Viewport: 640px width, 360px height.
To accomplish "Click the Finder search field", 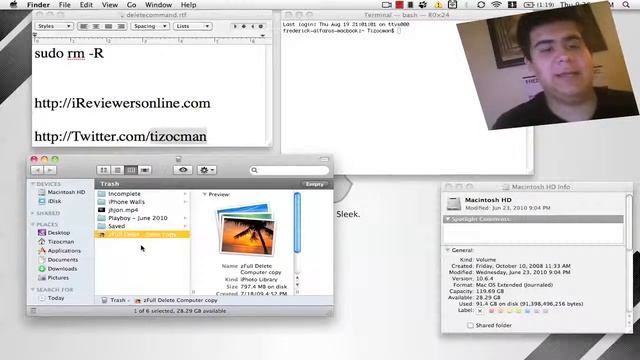I will point(289,170).
